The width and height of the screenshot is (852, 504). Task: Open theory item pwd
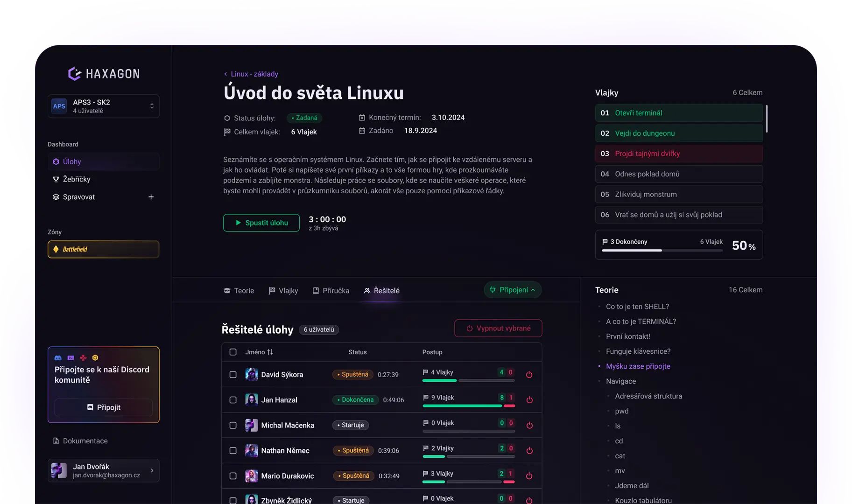click(621, 411)
